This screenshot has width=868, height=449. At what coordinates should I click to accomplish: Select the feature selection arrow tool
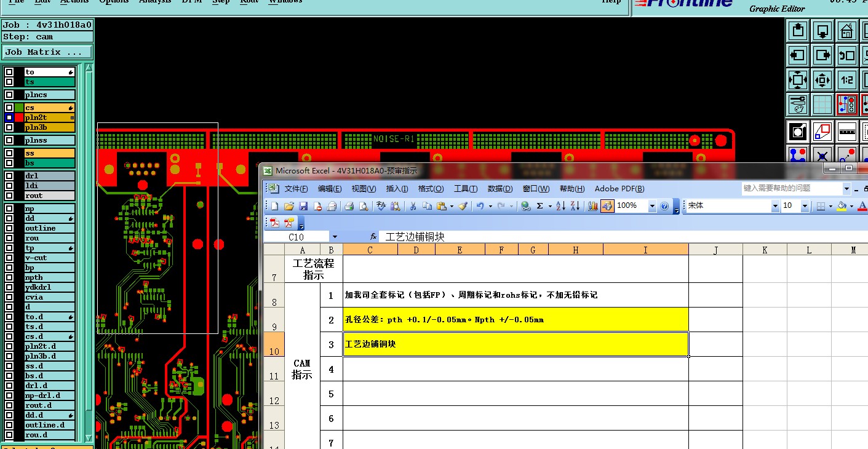[x=798, y=131]
